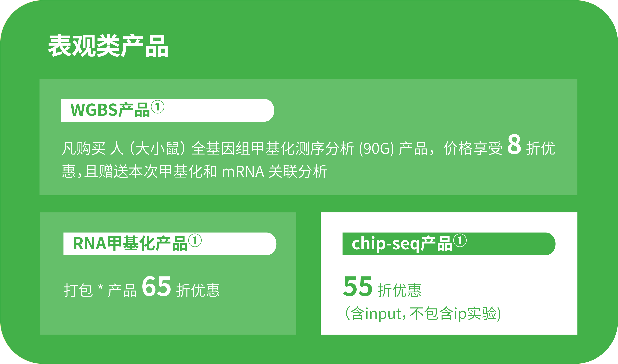Click the large 55 discount number
Screen dimensions: 618x364
tap(358, 286)
